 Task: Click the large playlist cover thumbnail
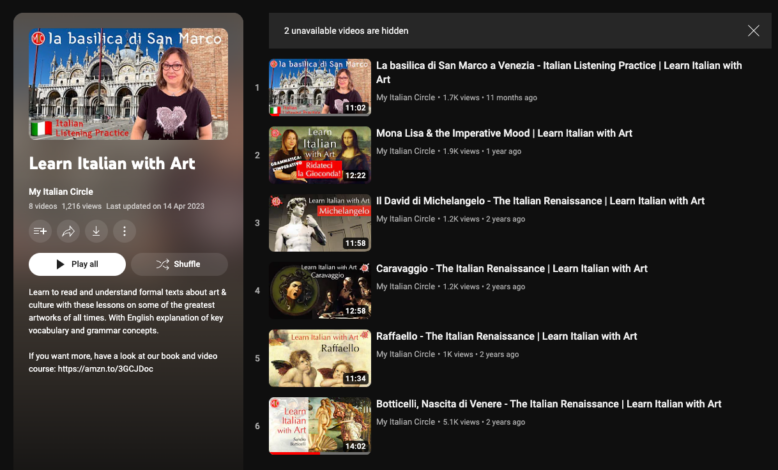tap(128, 84)
